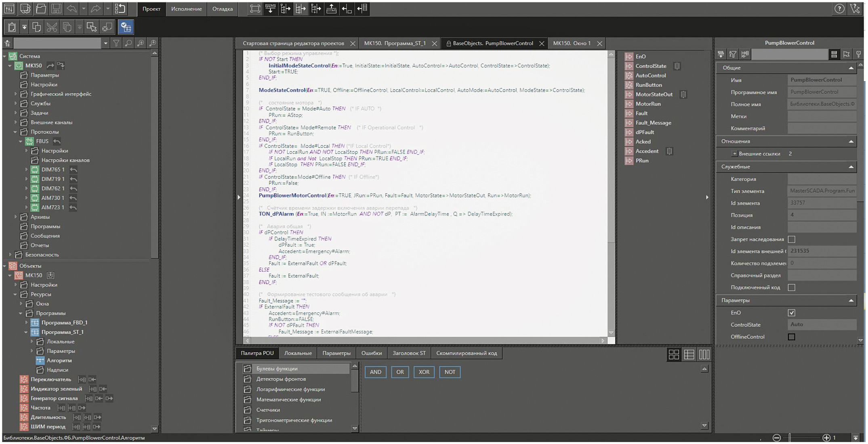Expand the Архивы node
The width and height of the screenshot is (868, 444).
pyautogui.click(x=16, y=217)
